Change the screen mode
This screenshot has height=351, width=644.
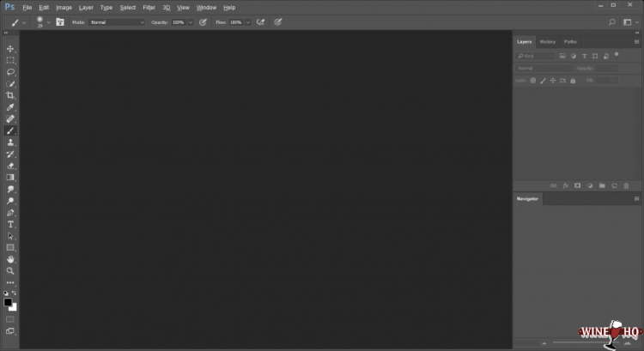pos(10,331)
